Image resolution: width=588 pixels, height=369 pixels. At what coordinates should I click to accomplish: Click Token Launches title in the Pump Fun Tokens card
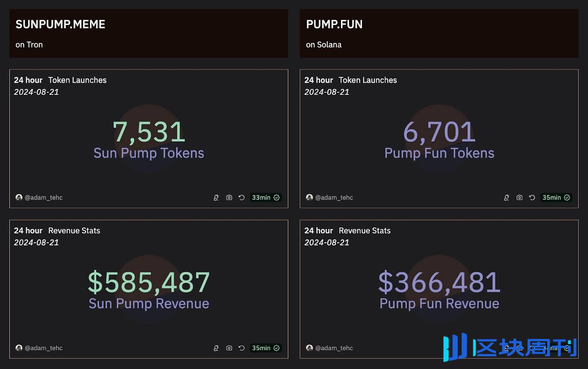[x=367, y=80]
